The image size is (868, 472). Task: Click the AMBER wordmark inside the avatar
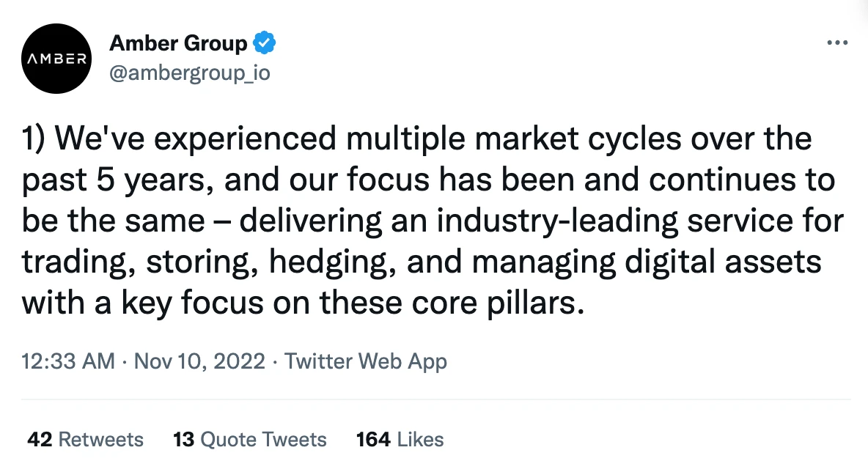click(x=56, y=59)
